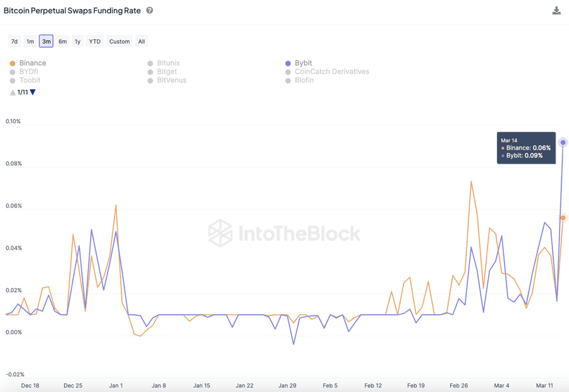Image resolution: width=569 pixels, height=392 pixels.
Task: Click the legend next page down arrow
Action: 33,92
